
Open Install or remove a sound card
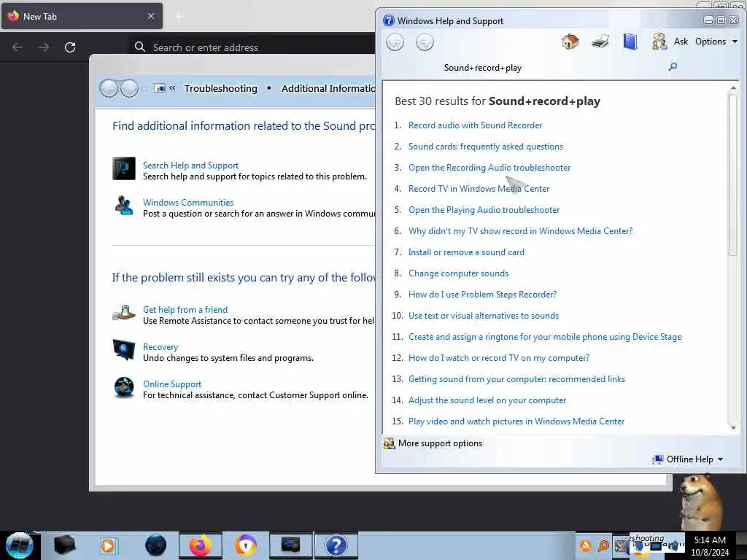tap(466, 252)
